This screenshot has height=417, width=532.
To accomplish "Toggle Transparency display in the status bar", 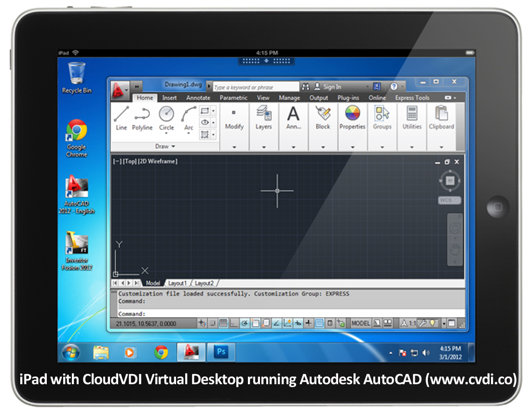I will [x=319, y=323].
